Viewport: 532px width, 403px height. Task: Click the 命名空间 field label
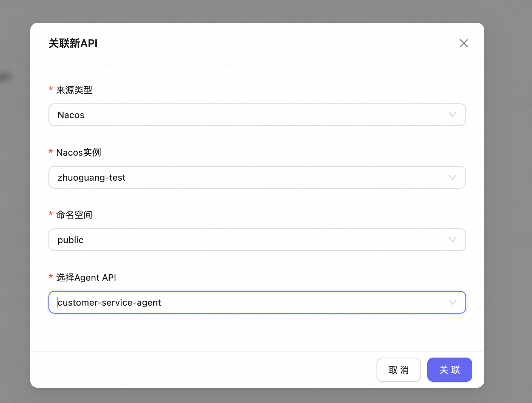(74, 215)
